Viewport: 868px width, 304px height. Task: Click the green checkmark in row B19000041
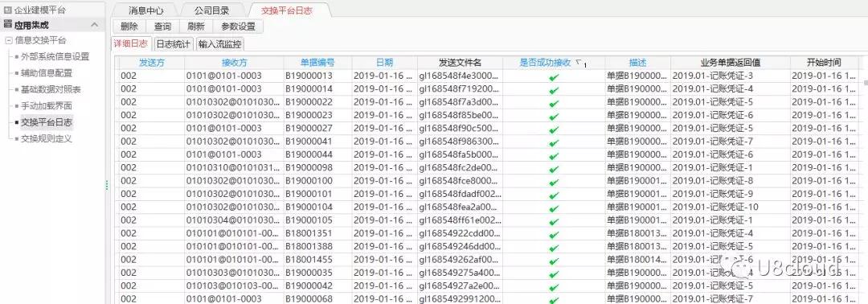(x=554, y=142)
